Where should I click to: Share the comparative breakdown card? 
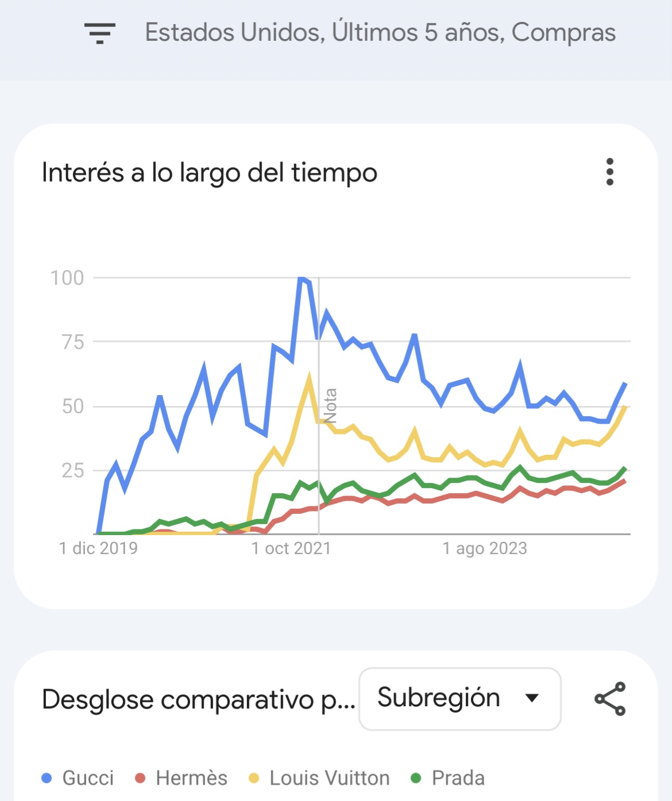point(610,699)
